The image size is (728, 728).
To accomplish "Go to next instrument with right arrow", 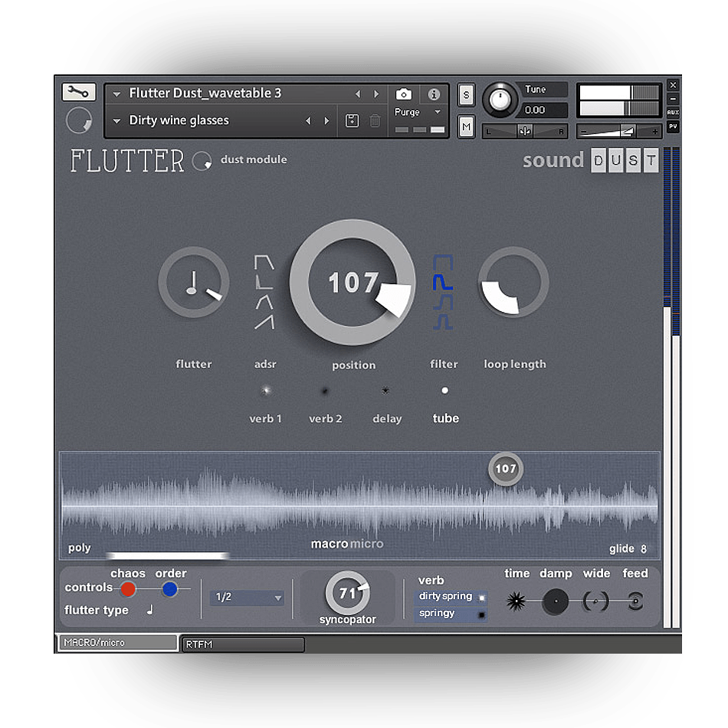I will (x=376, y=93).
